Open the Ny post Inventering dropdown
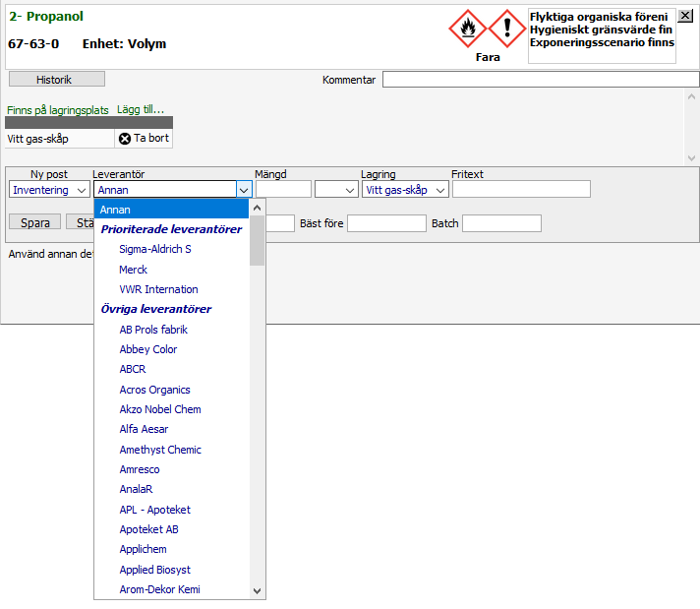The width and height of the screenshot is (700, 609). (49, 190)
